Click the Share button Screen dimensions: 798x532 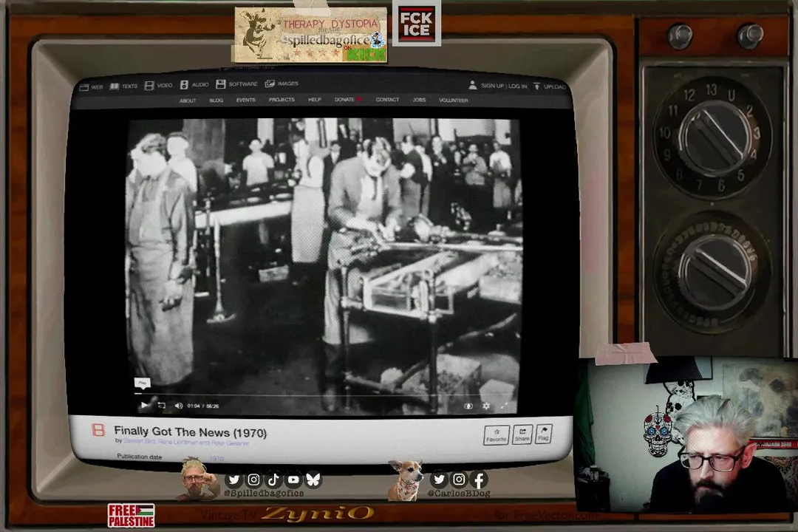522,434
